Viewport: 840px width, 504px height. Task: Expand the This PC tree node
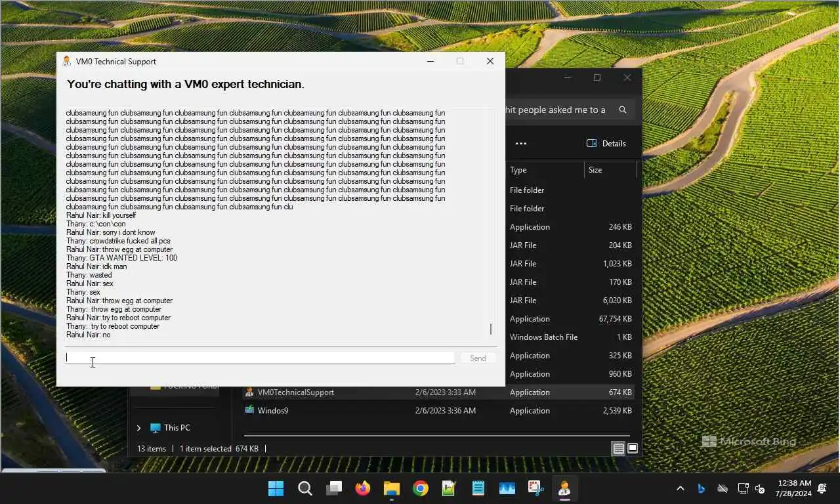point(138,428)
